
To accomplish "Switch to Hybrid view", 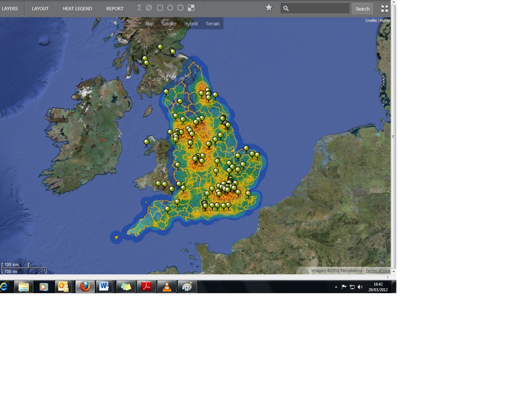I will 191,24.
